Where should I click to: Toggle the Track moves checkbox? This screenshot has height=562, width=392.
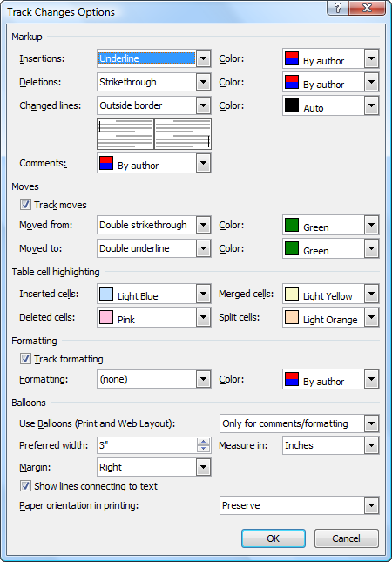coord(25,205)
